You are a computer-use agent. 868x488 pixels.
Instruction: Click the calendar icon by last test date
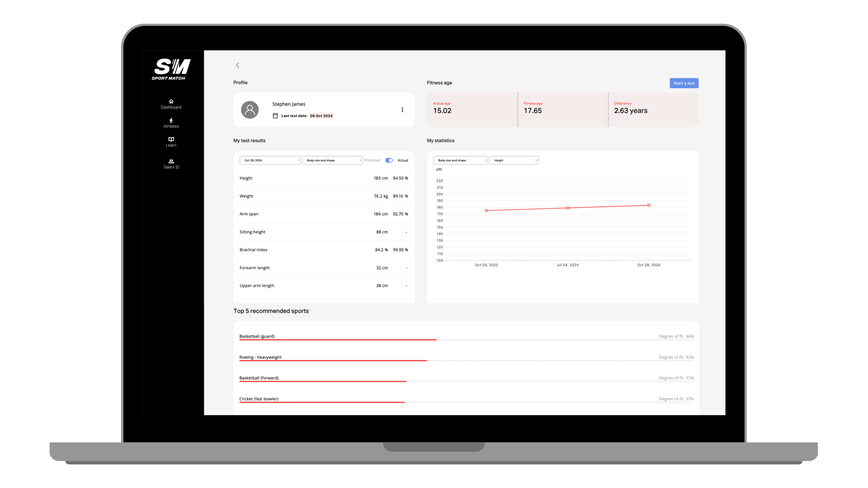click(275, 116)
